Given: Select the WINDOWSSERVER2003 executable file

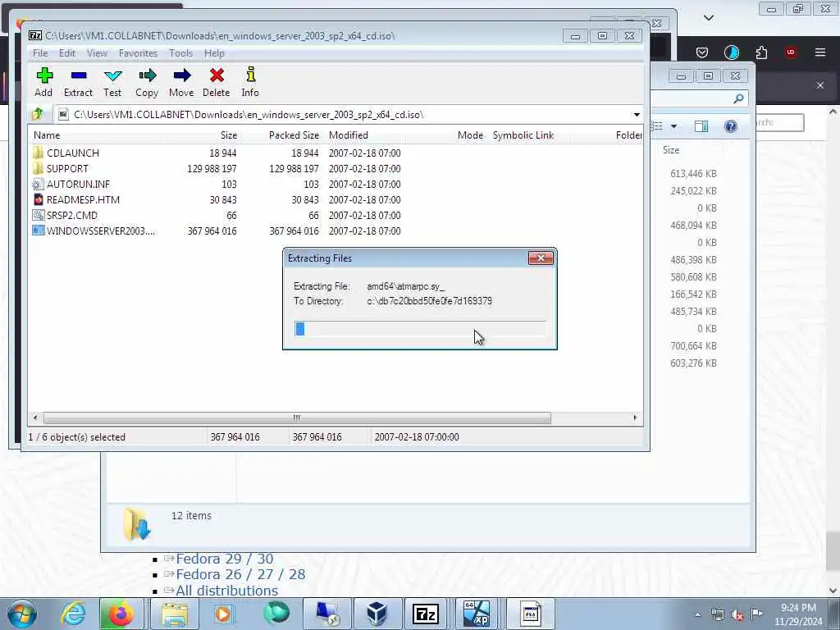Looking at the screenshot, I should coord(101,231).
